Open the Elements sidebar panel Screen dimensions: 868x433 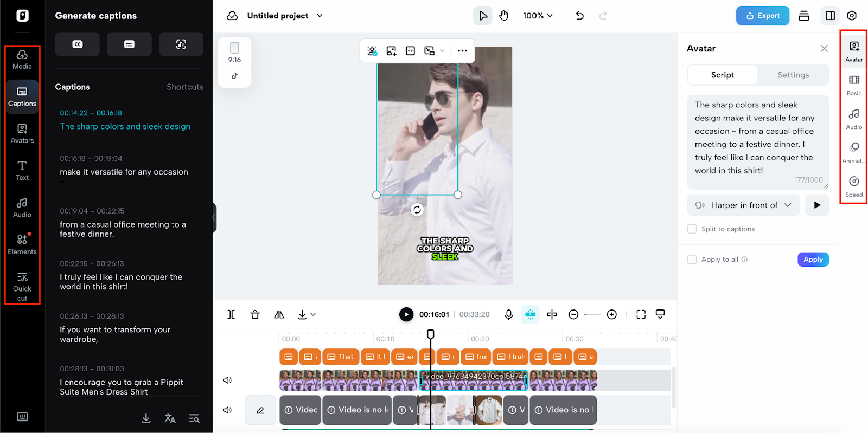22,245
